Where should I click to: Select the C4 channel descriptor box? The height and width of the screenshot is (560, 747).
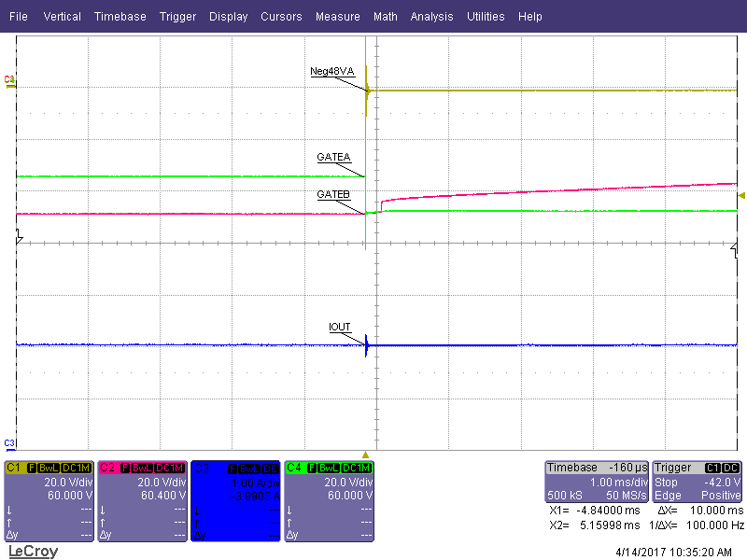(x=329, y=500)
